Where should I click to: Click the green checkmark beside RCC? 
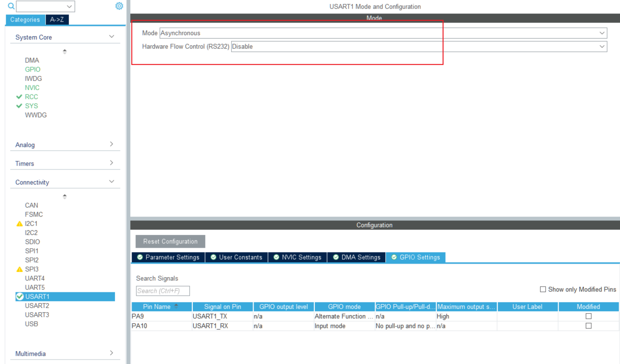point(19,97)
